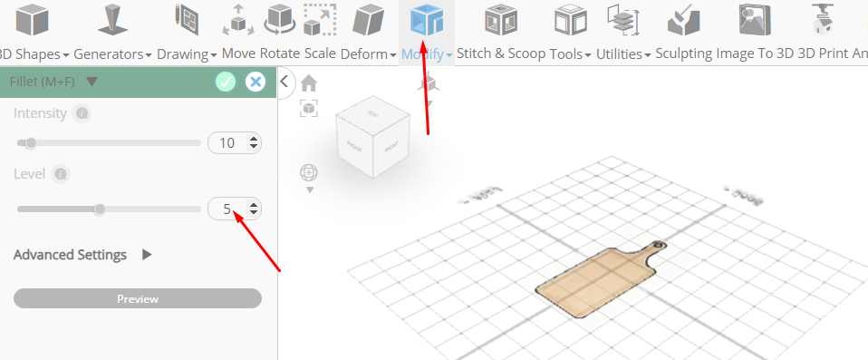Open the Deform menu
This screenshot has width=868, height=360.
coord(368,54)
